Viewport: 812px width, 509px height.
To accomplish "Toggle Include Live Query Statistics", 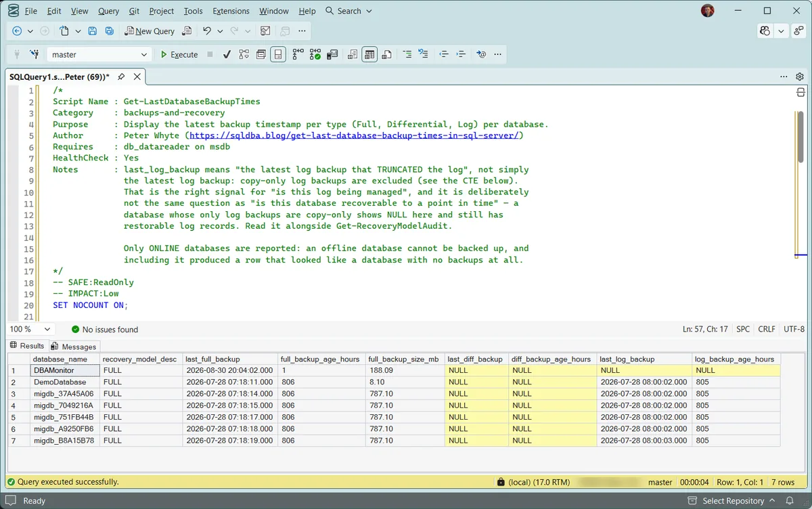I will pos(315,54).
